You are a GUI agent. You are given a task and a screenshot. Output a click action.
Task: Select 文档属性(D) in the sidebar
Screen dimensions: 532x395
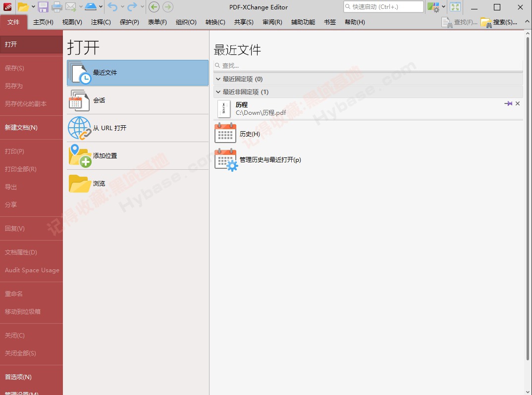tap(31, 252)
